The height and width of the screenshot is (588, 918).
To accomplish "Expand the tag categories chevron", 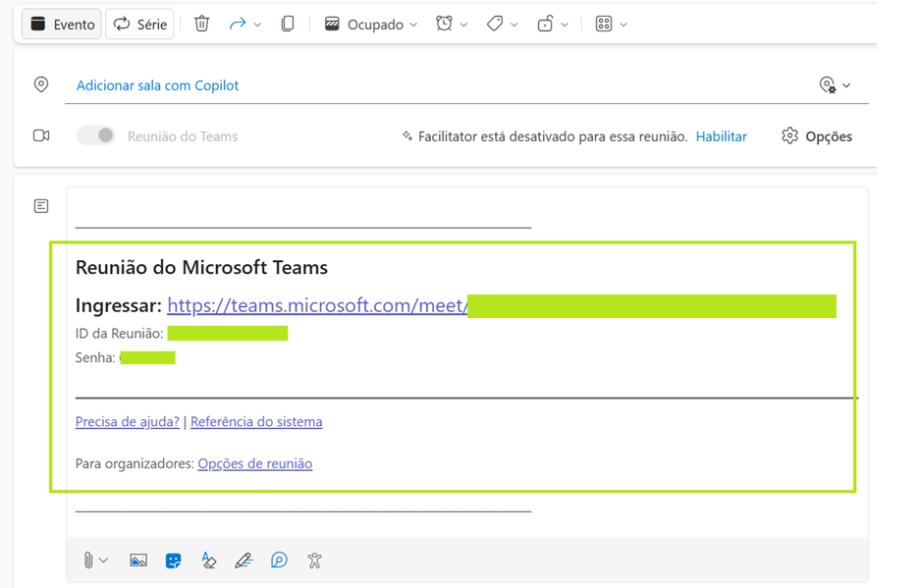I will coord(514,25).
